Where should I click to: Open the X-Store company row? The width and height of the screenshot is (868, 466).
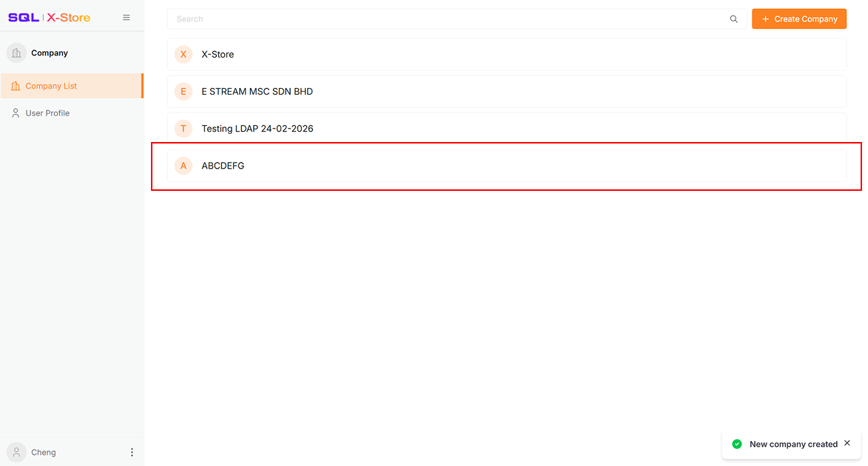[506, 54]
